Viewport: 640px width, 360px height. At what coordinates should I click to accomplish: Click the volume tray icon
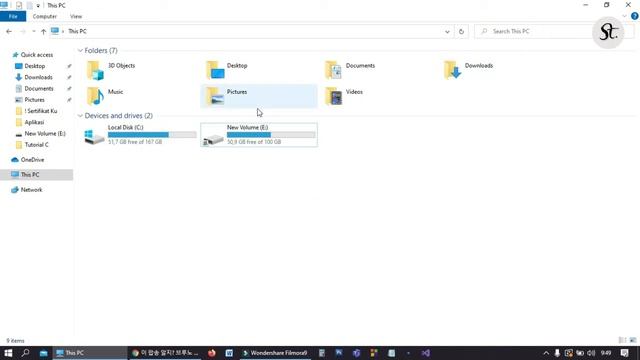(x=591, y=353)
